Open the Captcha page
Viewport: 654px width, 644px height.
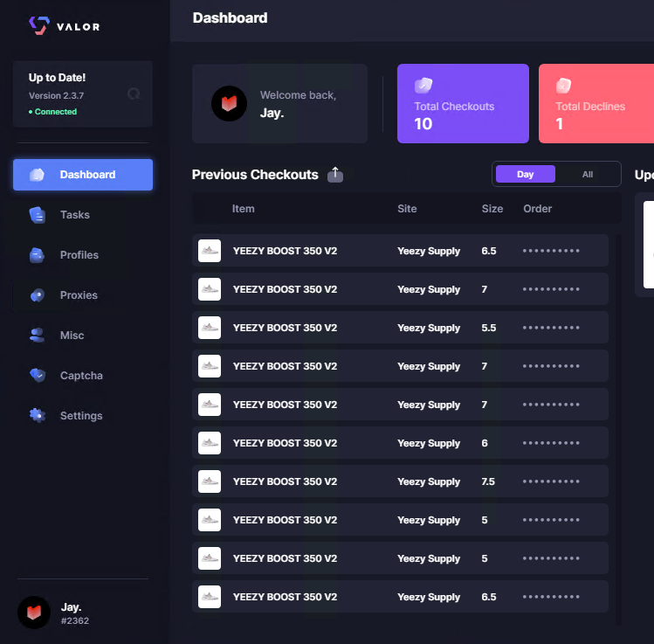(83, 375)
